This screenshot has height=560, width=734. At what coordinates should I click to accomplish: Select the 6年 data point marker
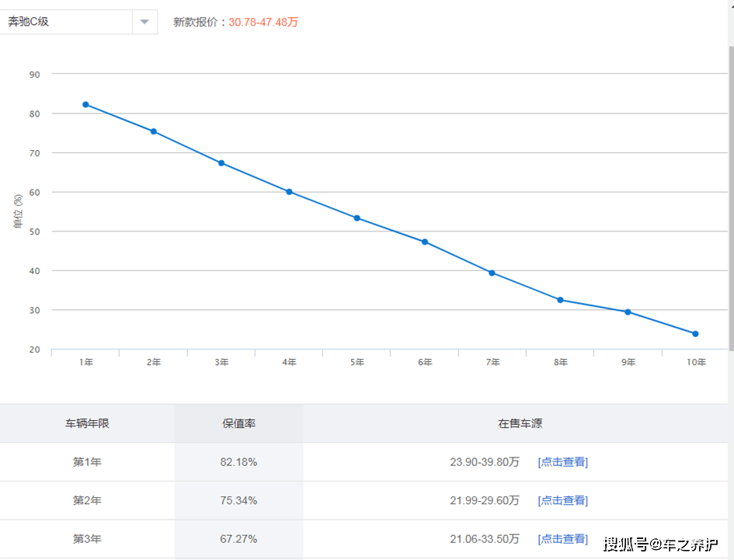(x=425, y=242)
